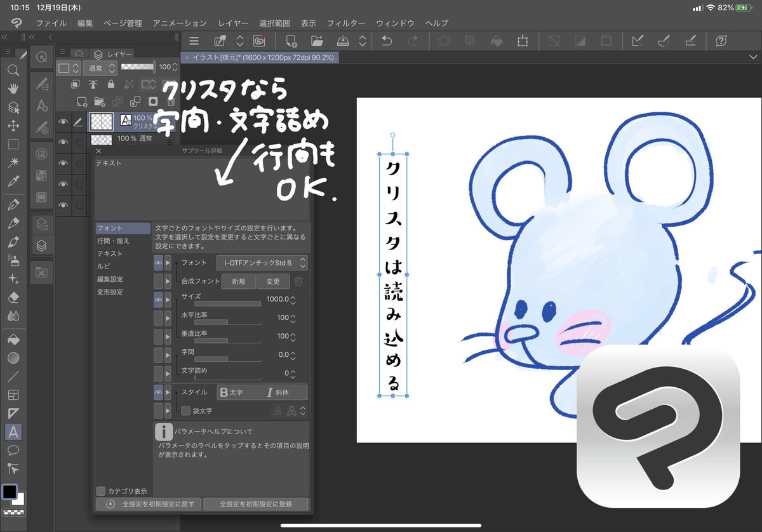
Task: Hide the text layer 'クリスタ' via eye icon
Action: [x=63, y=123]
